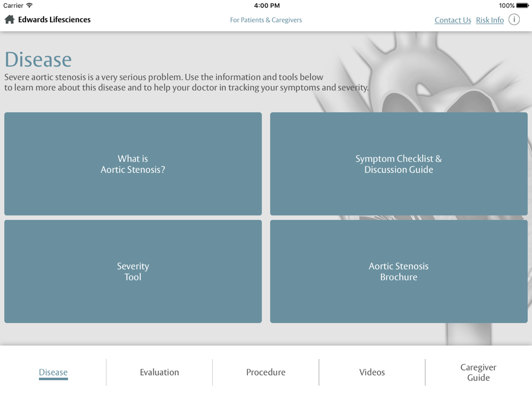The width and height of the screenshot is (532, 399).
Task: Click the battery status icon
Action: [523, 5]
